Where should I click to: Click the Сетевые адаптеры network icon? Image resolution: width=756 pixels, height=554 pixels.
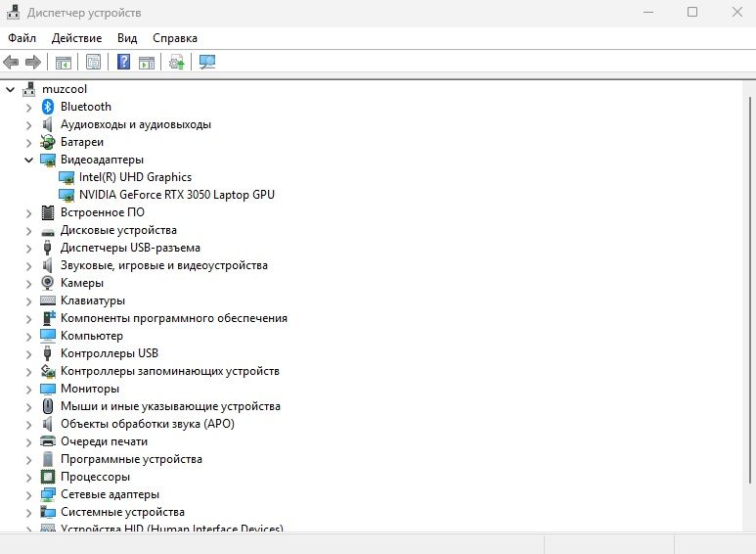[x=48, y=494]
